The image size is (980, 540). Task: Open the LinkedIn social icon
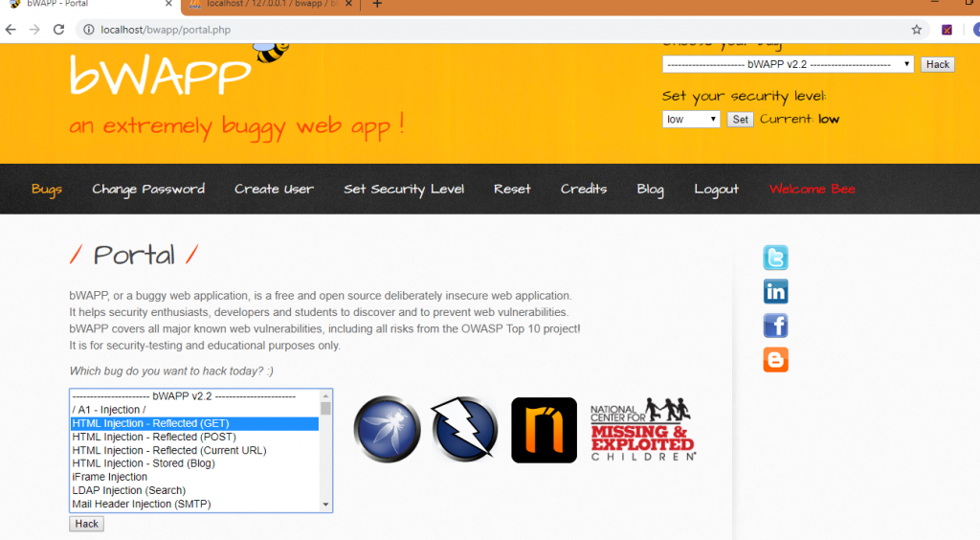775,292
